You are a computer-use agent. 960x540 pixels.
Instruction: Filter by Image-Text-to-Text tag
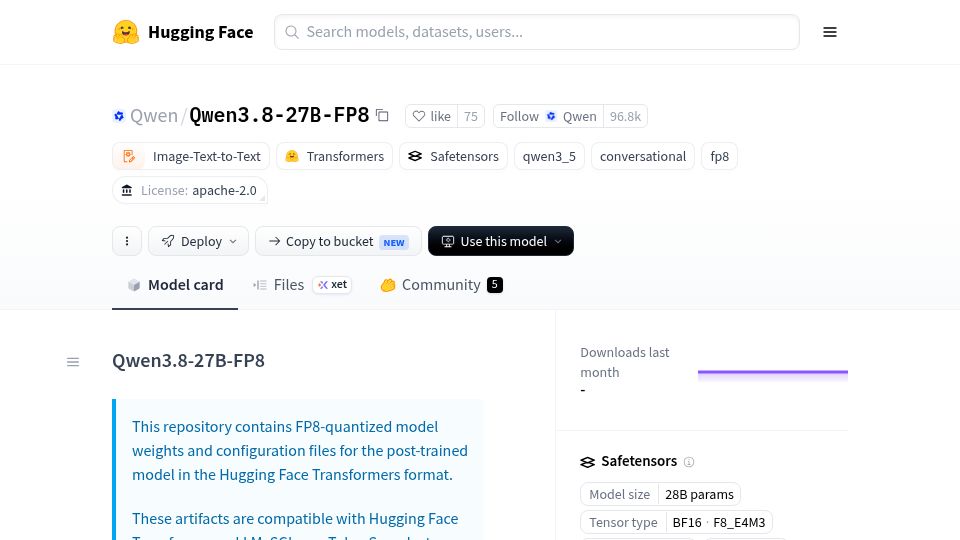click(x=191, y=156)
